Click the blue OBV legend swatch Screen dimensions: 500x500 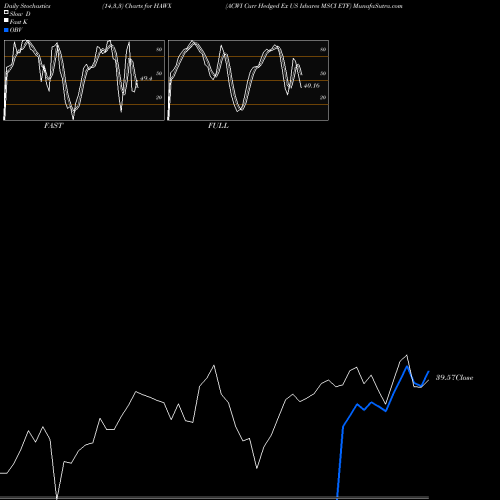pyautogui.click(x=6, y=30)
